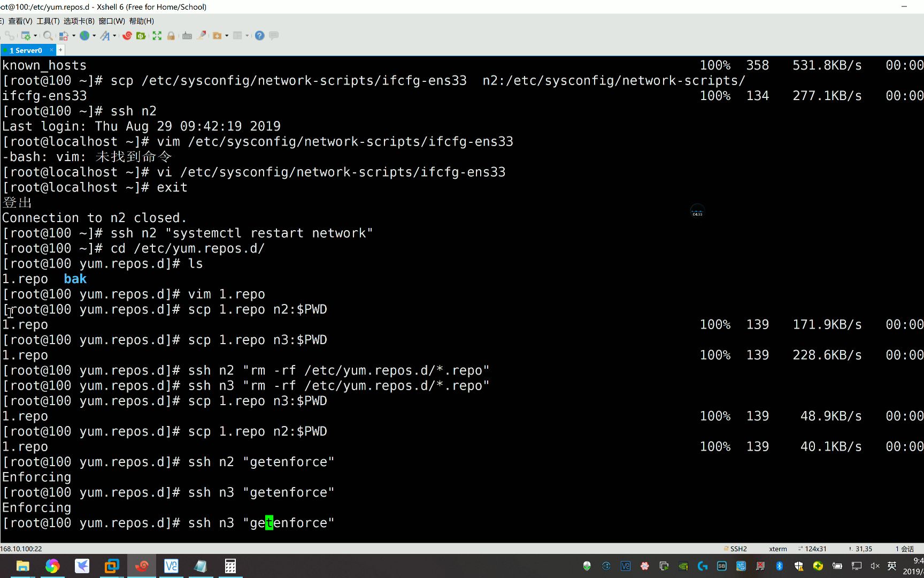Click the green terminal cursor on getenforce

(x=269, y=523)
